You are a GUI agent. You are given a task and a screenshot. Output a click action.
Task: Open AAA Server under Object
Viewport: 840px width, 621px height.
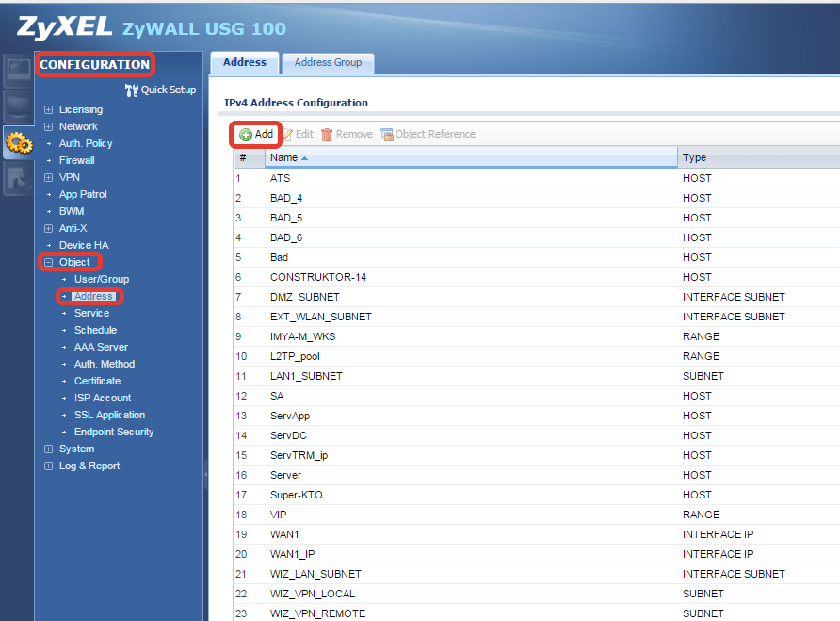[102, 347]
